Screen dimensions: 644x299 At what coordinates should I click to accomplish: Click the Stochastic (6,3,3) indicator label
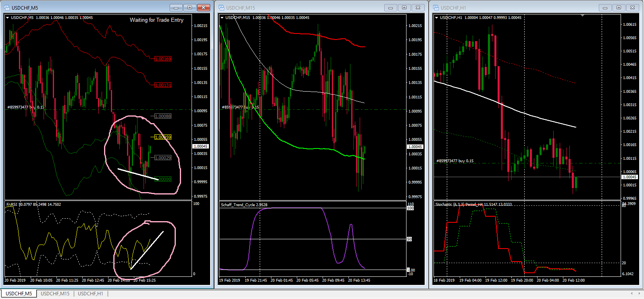pos(473,205)
